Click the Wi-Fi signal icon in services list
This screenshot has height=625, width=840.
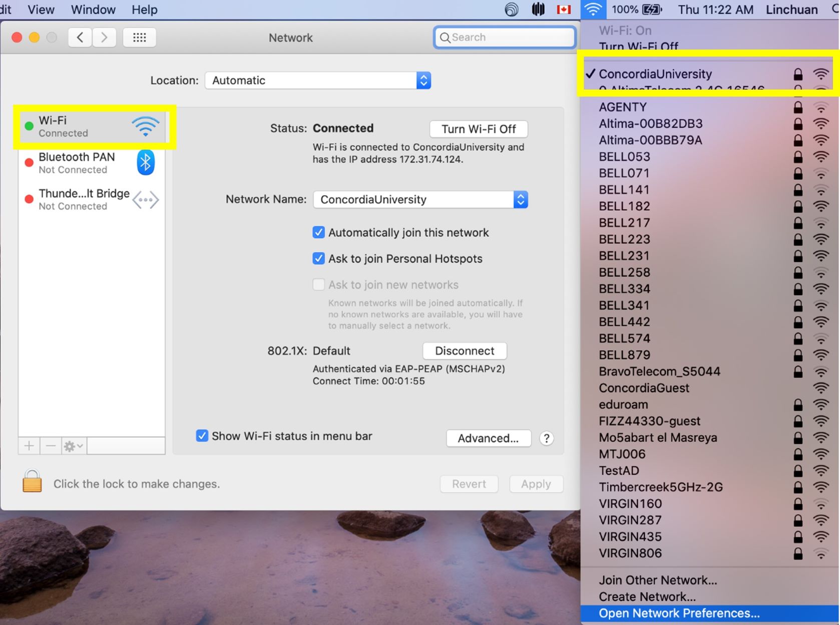point(146,126)
